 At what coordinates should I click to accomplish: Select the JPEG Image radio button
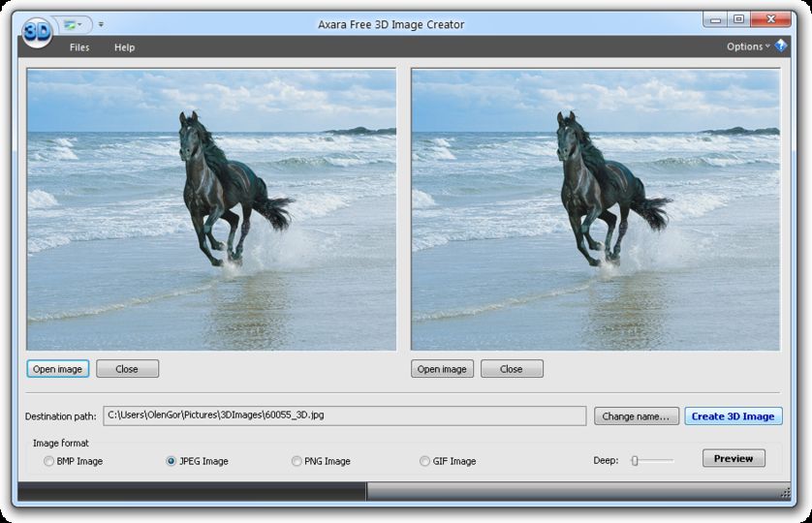(172, 461)
